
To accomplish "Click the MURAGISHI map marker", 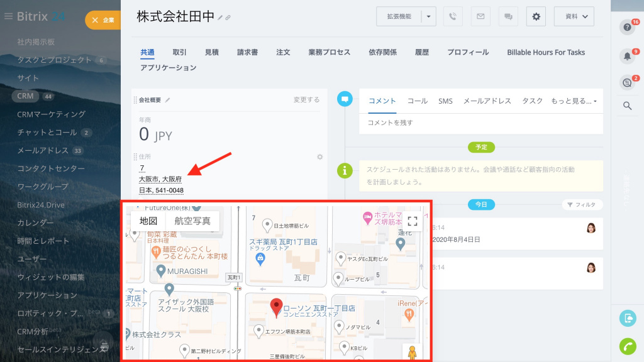I will coord(161,270).
